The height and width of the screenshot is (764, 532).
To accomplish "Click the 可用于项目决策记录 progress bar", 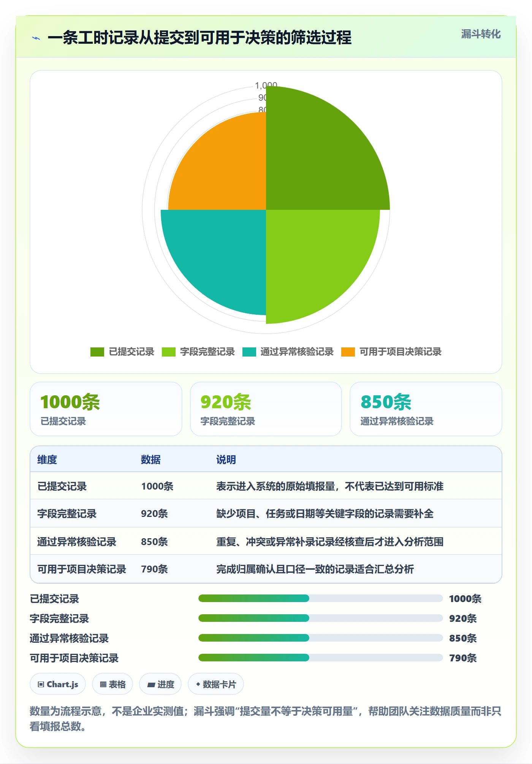I will 320,658.
